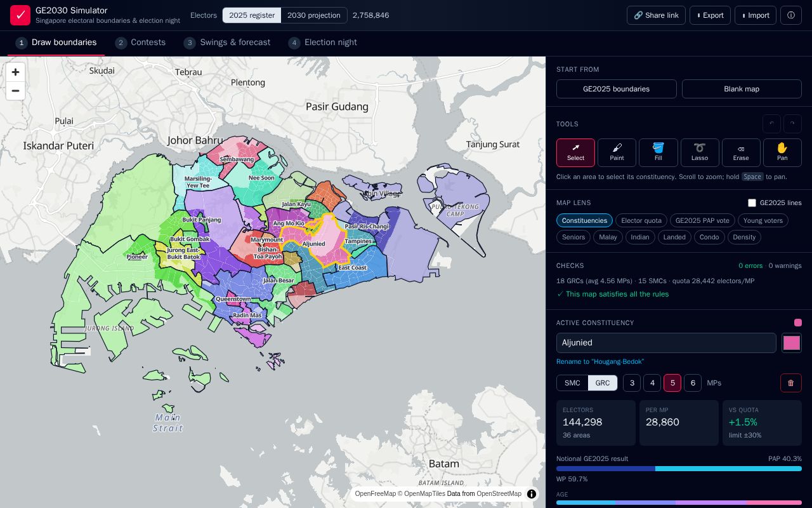Open the Draw boundaries tab
This screenshot has height=508, width=812.
[x=56, y=43]
